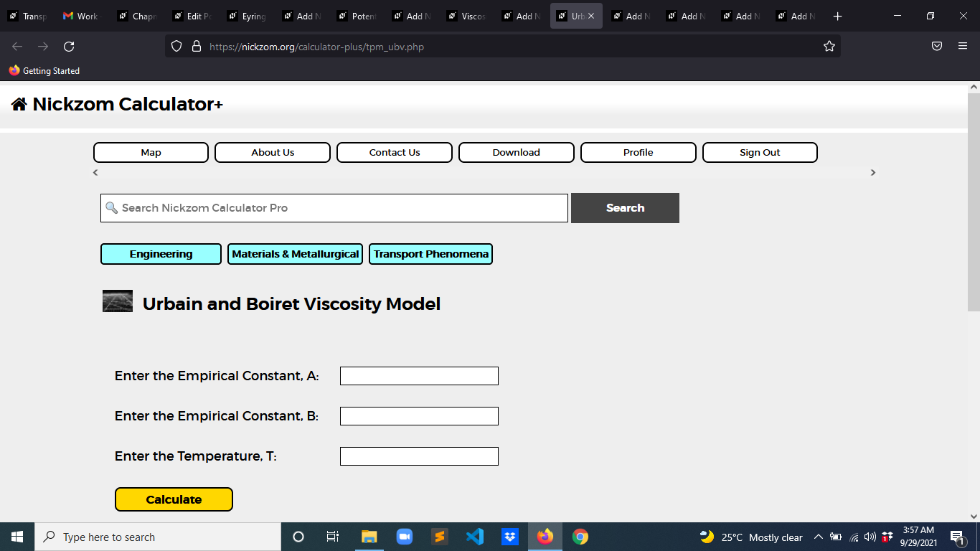Switch to the Potent tab
Viewport: 980px width, 551px height.
pos(356,16)
